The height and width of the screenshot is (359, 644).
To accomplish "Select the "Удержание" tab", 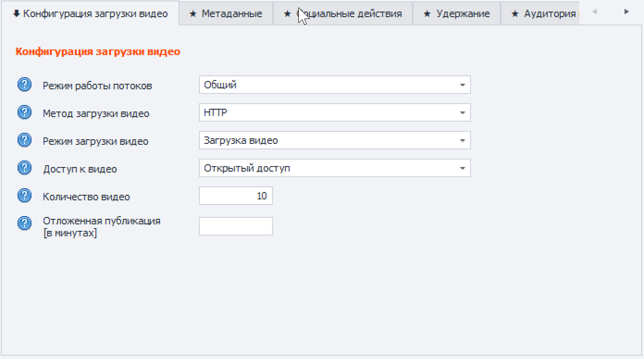I will point(457,13).
